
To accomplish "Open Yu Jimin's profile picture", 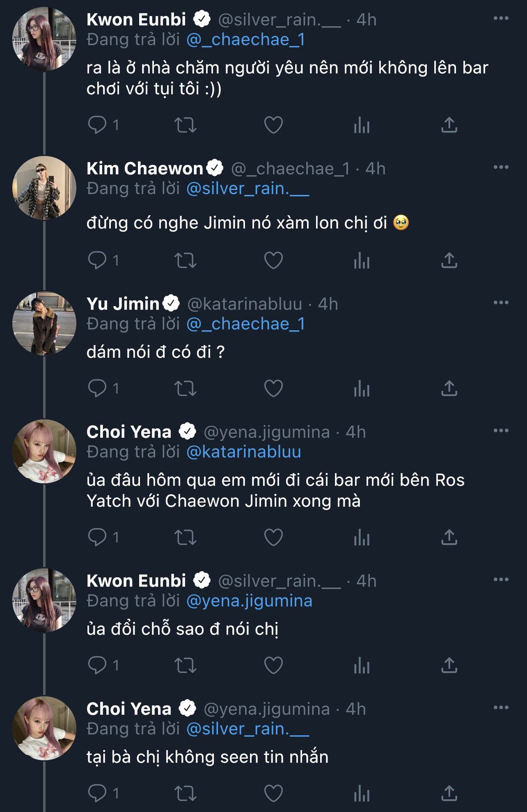I will 44,324.
